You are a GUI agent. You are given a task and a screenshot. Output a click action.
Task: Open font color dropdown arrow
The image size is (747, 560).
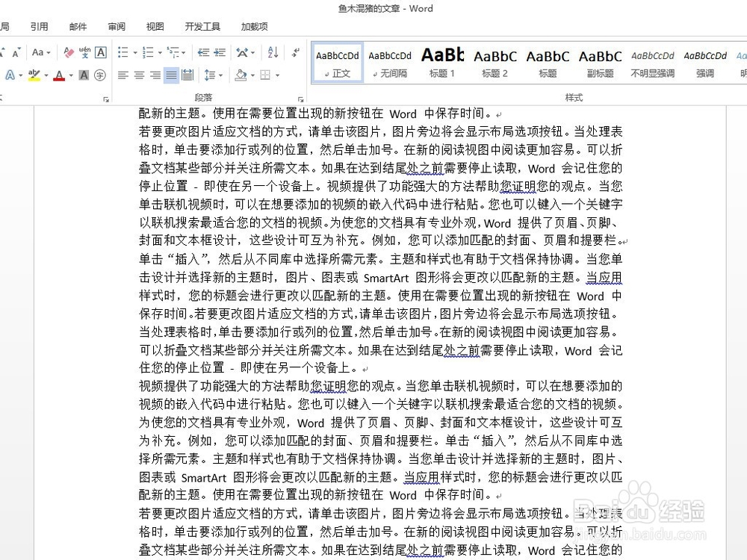pyautogui.click(x=71, y=75)
